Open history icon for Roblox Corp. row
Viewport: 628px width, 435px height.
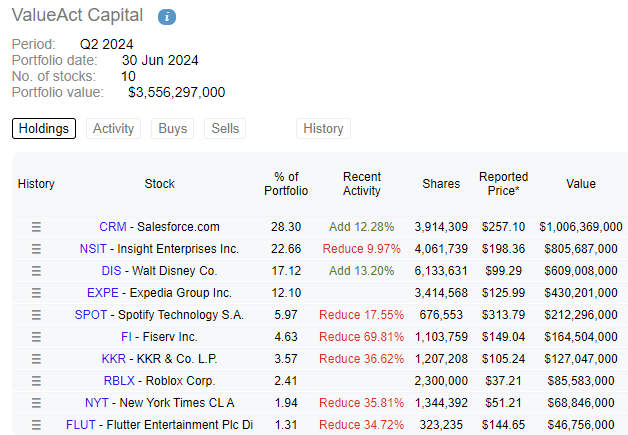(36, 381)
